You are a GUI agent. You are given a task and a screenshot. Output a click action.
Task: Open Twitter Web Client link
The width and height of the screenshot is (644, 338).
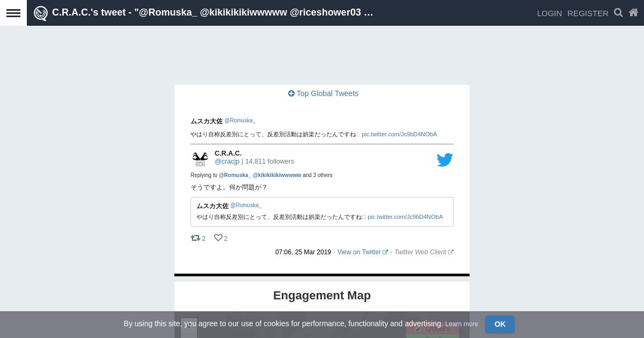(x=424, y=252)
